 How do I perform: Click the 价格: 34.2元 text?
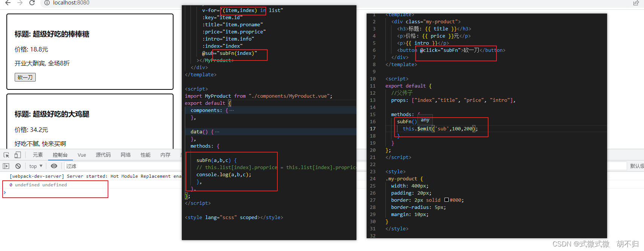click(x=31, y=130)
